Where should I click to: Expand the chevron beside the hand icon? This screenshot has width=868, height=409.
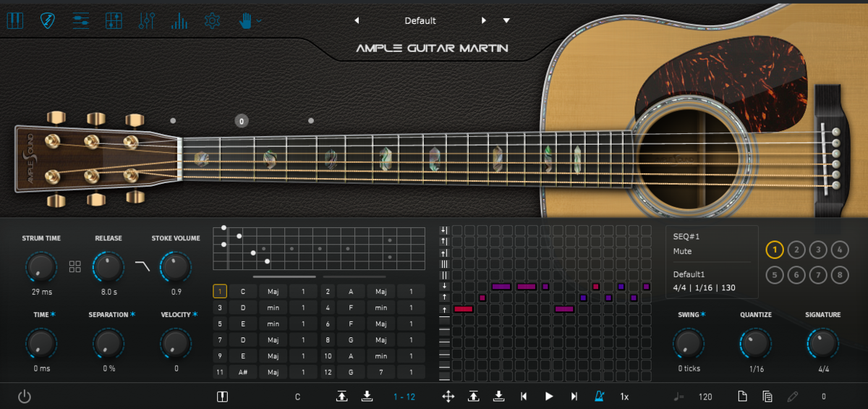coord(259,21)
